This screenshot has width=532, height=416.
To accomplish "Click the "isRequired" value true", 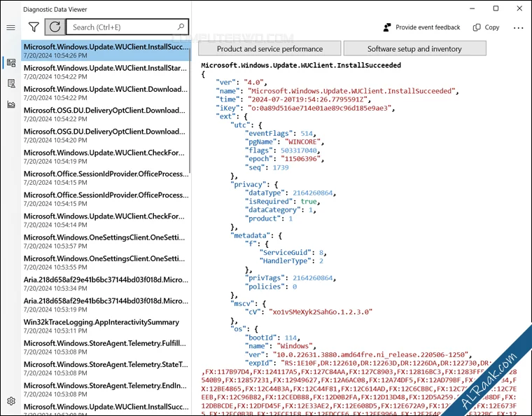I will 309,202.
